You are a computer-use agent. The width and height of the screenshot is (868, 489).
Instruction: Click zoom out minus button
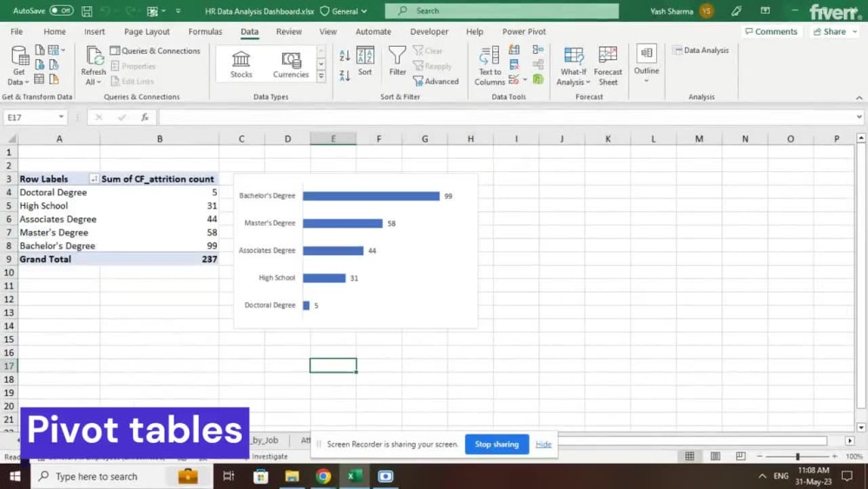point(759,456)
